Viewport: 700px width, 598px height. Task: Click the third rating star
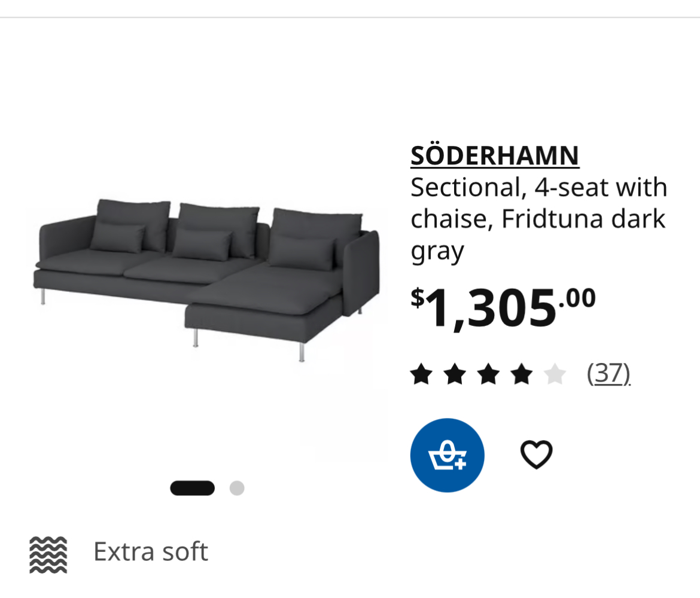point(488,375)
